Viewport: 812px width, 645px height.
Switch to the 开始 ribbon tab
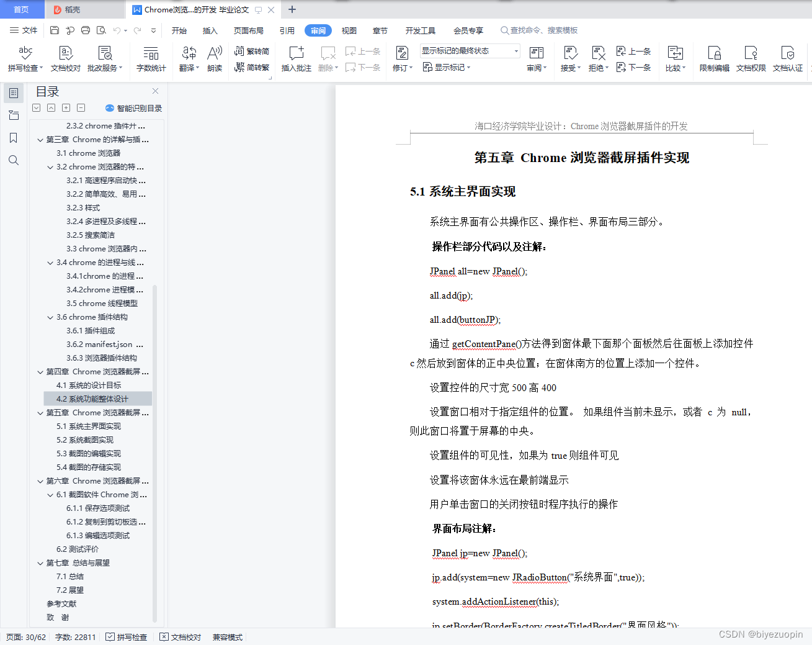click(x=179, y=30)
